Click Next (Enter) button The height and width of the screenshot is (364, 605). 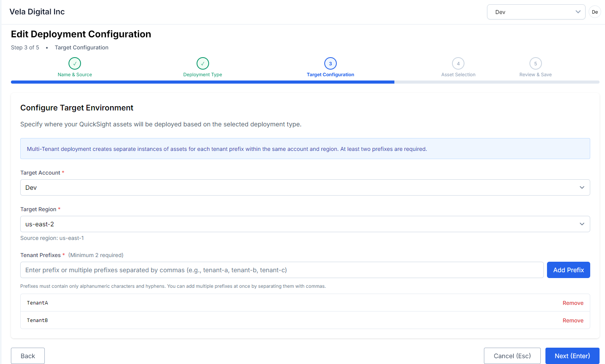[x=572, y=356]
